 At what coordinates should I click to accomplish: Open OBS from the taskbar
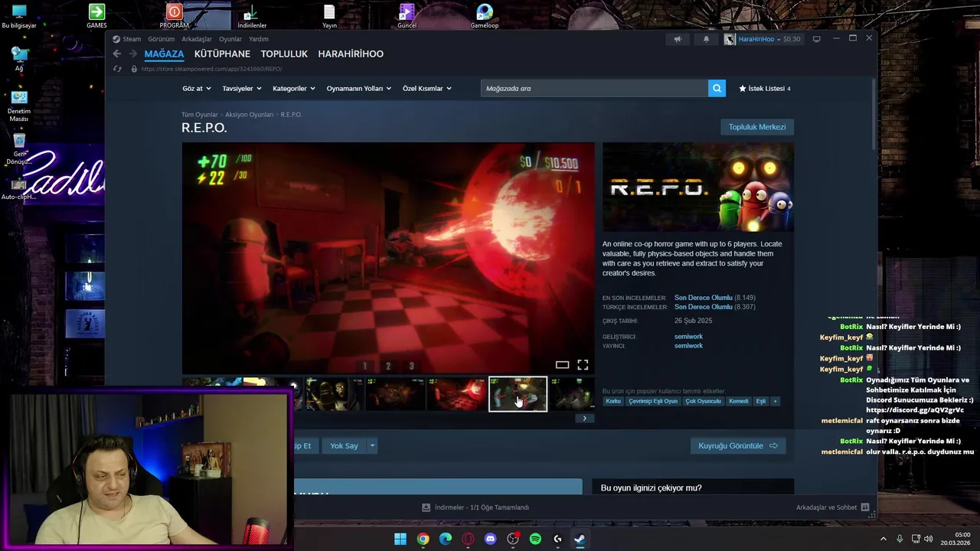click(x=513, y=539)
